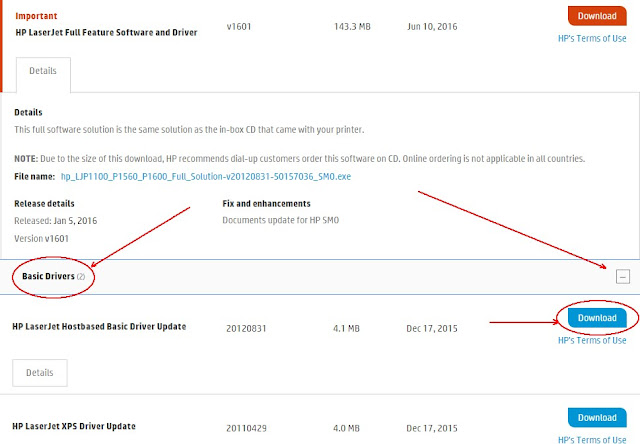Viewport: 640px width, 444px height.
Task: Open the hp_LJP1100_P1560_P1600 Full Solution exe link
Action: [x=206, y=177]
